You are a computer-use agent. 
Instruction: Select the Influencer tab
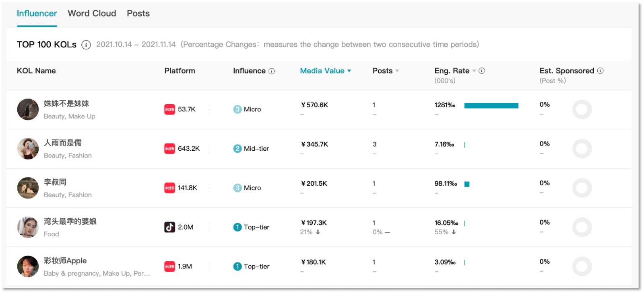(37, 13)
